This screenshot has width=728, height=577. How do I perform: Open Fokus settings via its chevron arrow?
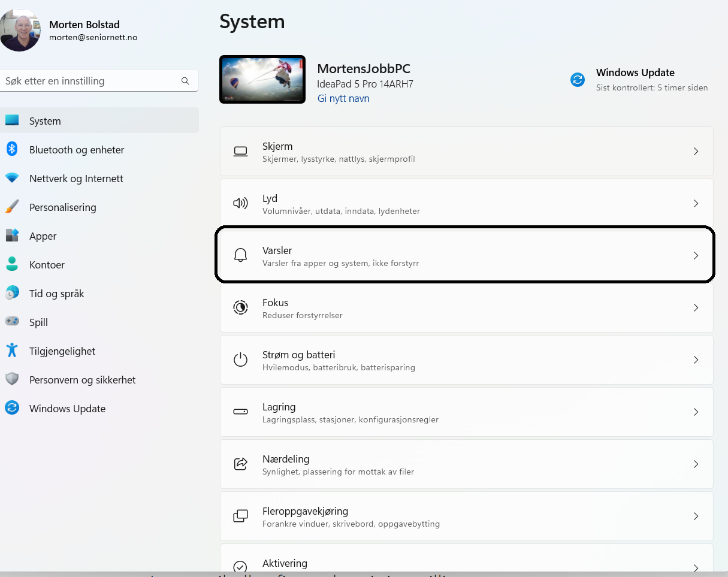click(696, 308)
